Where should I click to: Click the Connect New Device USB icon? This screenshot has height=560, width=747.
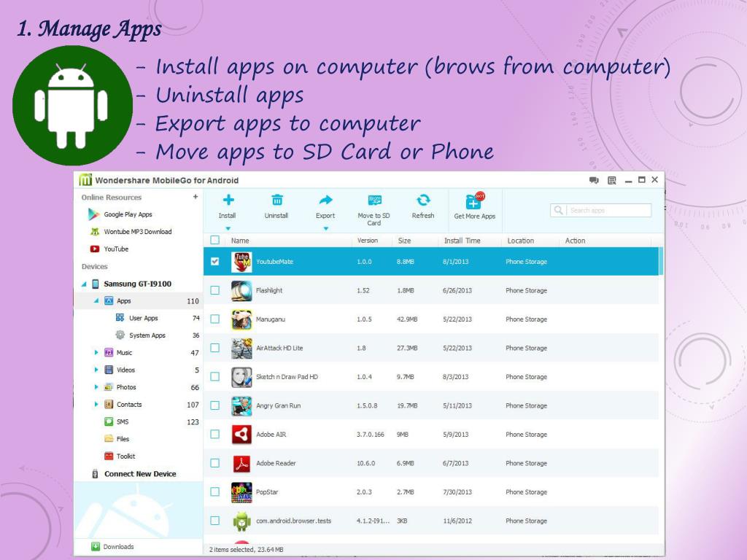pos(95,474)
